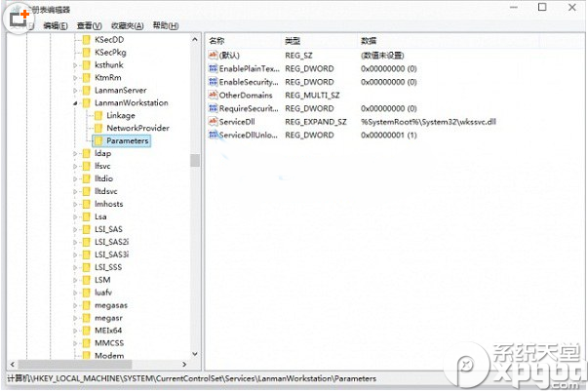Click the lltdio folder icon
This screenshot has width=588, height=392.
point(87,178)
